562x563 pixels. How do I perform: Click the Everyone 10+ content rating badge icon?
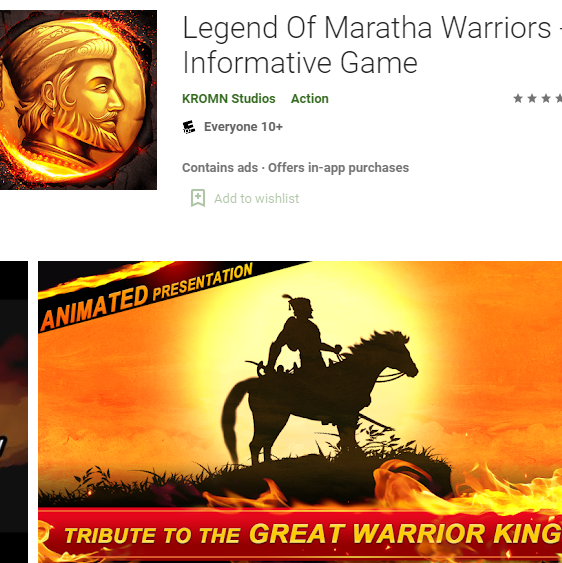(189, 127)
